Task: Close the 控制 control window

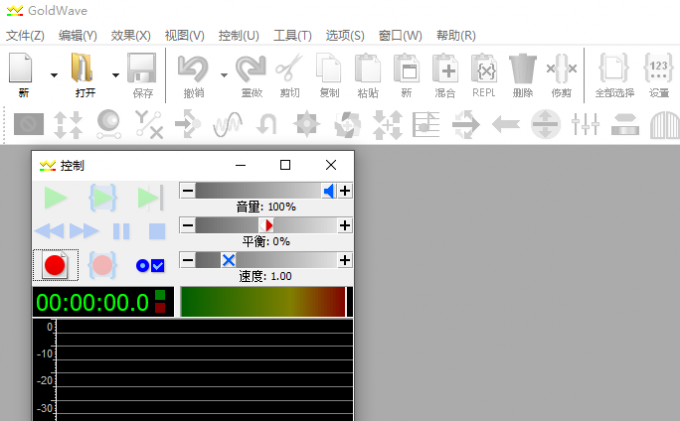Action: click(x=331, y=165)
